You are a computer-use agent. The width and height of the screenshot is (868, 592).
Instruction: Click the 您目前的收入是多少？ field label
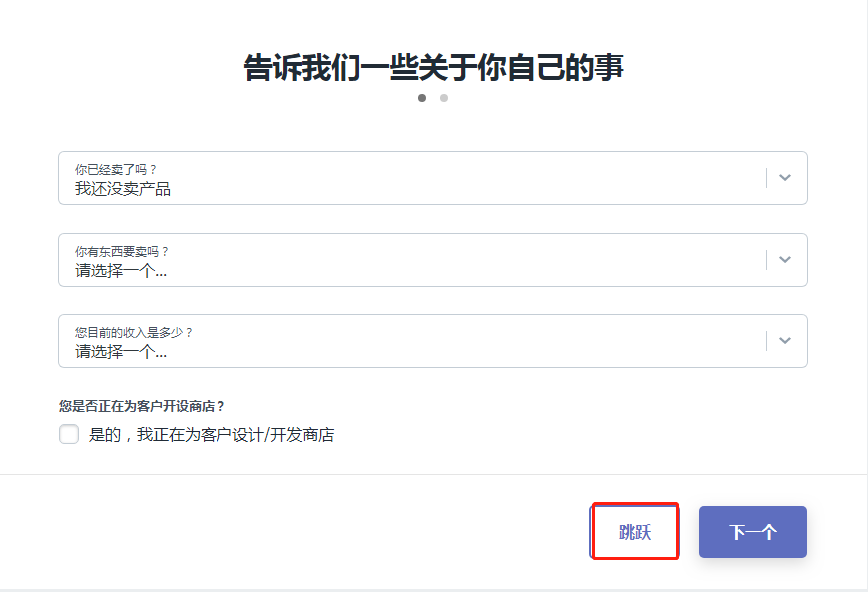134,332
